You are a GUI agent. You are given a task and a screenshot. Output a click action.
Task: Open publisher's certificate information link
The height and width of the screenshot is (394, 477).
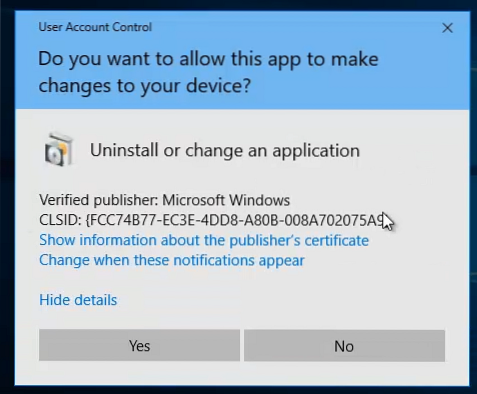204,240
